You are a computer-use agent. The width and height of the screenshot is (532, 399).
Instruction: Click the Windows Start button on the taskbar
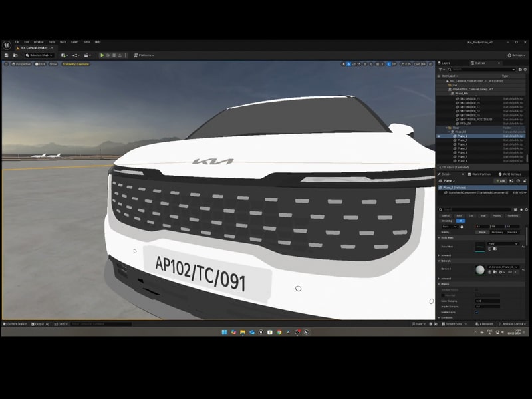[x=224, y=332]
